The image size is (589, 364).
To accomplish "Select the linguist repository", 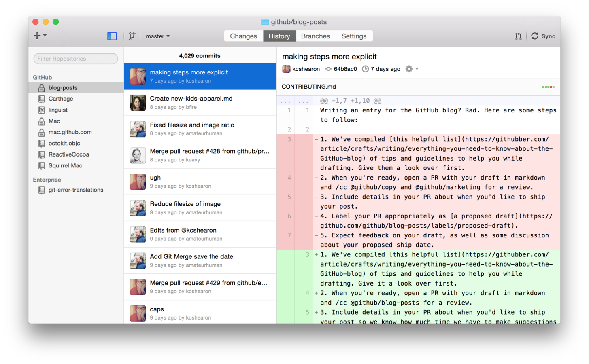I will tap(76, 110).
